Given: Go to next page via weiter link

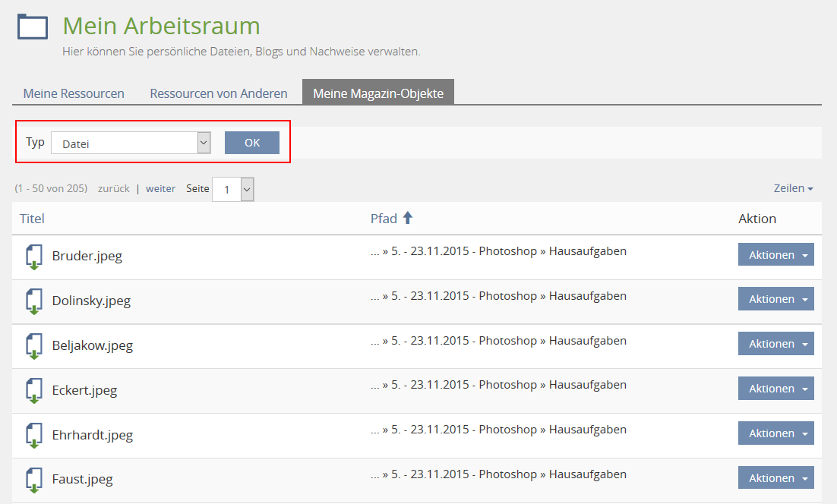Looking at the screenshot, I should tap(160, 188).
